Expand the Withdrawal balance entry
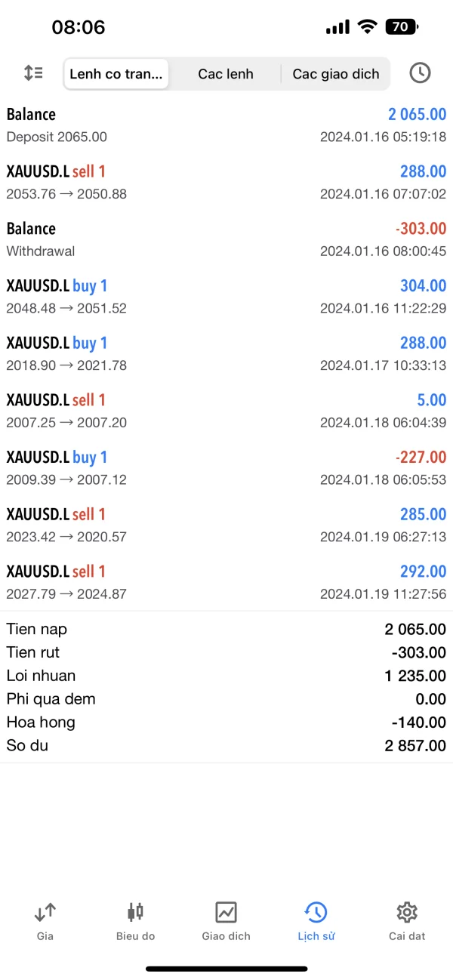Image resolution: width=453 pixels, height=980 pixels. coord(226,239)
